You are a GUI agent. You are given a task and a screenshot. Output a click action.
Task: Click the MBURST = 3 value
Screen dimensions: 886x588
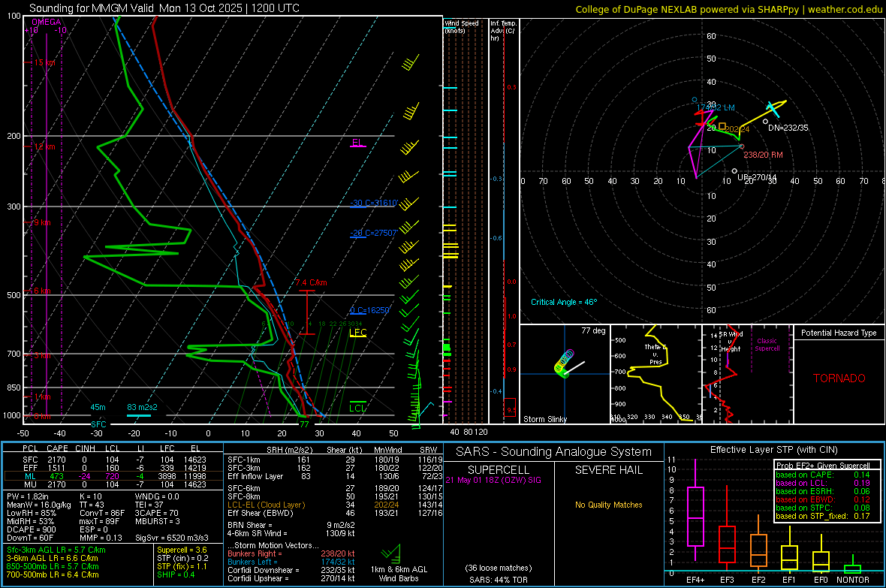click(157, 521)
